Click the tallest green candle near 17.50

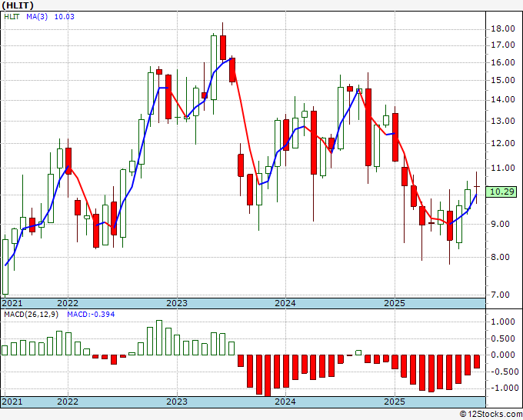(x=214, y=68)
